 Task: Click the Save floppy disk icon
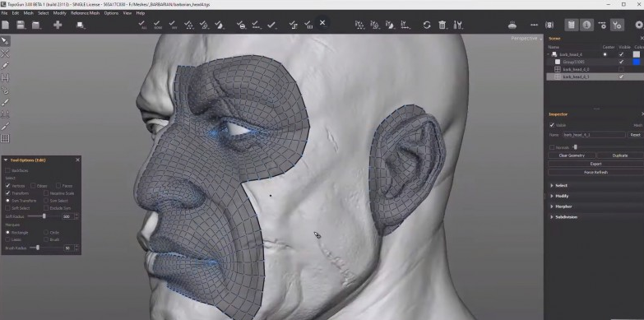pyautogui.click(x=21, y=25)
